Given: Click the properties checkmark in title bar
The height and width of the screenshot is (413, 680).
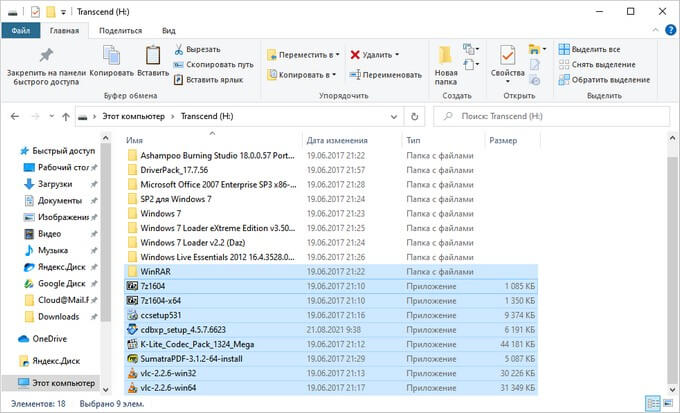Looking at the screenshot, I should (36, 12).
